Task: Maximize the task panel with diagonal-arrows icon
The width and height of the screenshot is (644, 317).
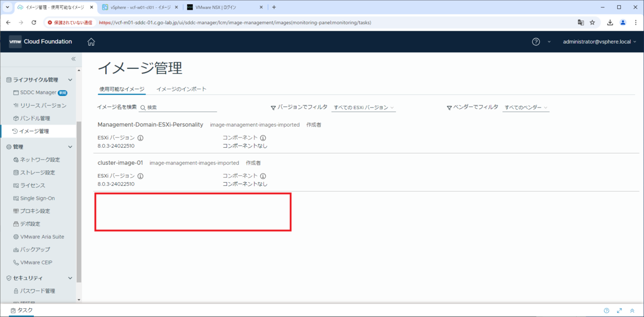Action: pos(619,311)
